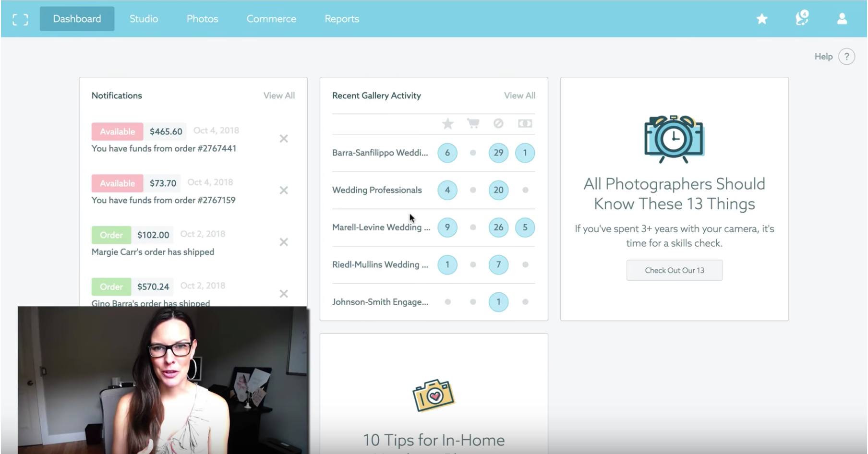Image resolution: width=868 pixels, height=454 pixels.
Task: Dismiss the $73.70 funds notification
Action: [284, 191]
